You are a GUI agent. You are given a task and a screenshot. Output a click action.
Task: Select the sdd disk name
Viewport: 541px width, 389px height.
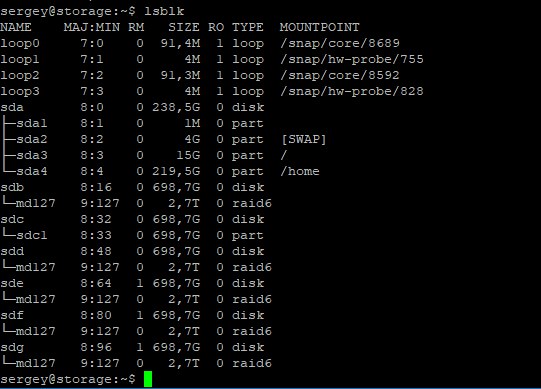coord(12,251)
